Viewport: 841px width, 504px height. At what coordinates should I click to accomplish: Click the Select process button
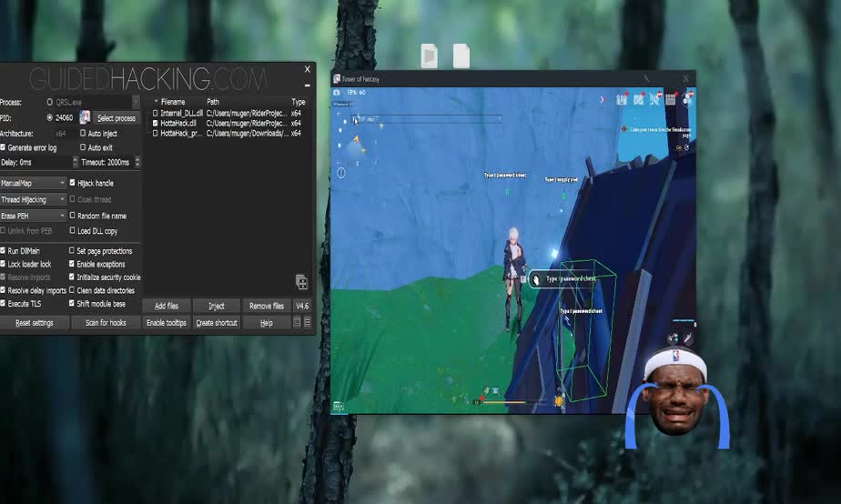[117, 118]
